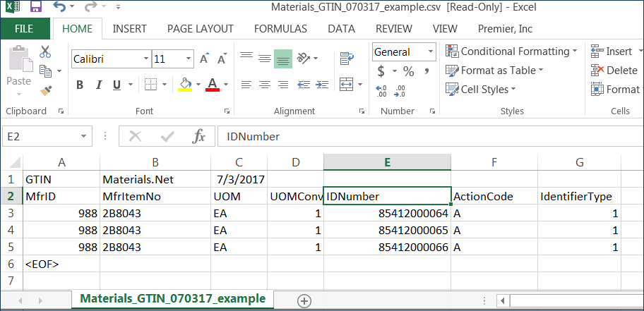Viewport: 644px width, 311px height.
Task: Add a new sheet with plus button
Action: (x=304, y=300)
